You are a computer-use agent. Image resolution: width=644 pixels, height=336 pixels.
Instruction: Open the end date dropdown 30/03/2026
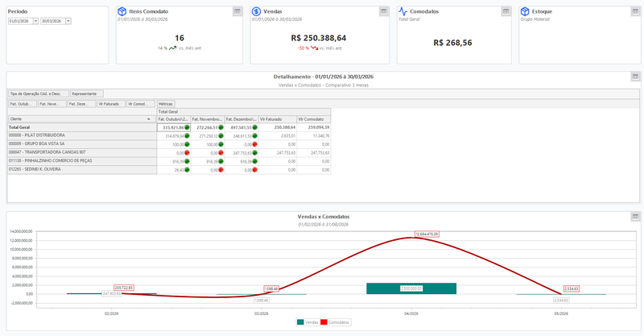coord(68,21)
